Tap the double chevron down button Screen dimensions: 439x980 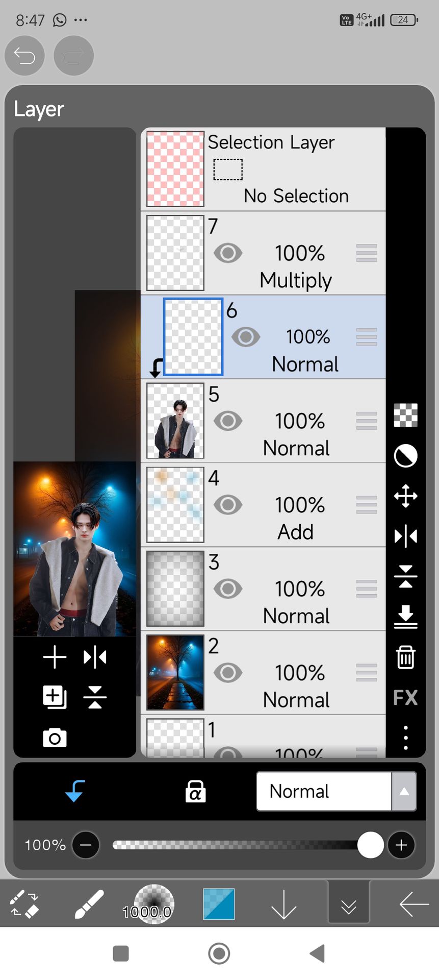click(349, 903)
